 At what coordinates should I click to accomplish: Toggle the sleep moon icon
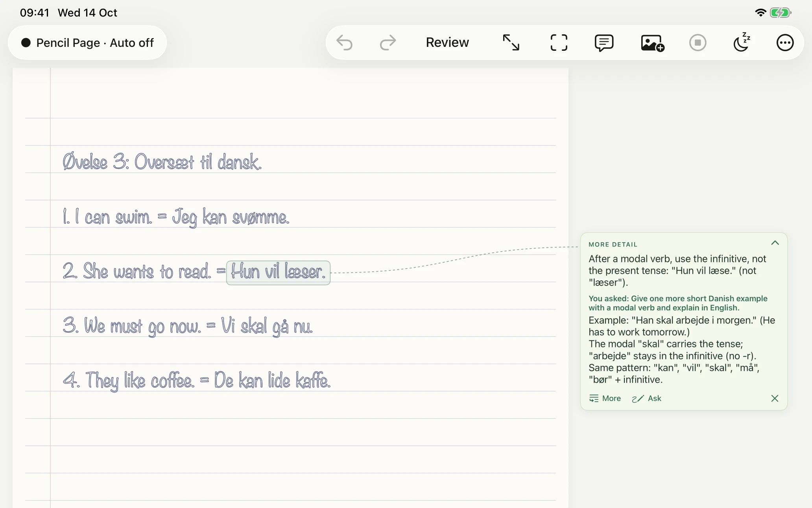(742, 42)
